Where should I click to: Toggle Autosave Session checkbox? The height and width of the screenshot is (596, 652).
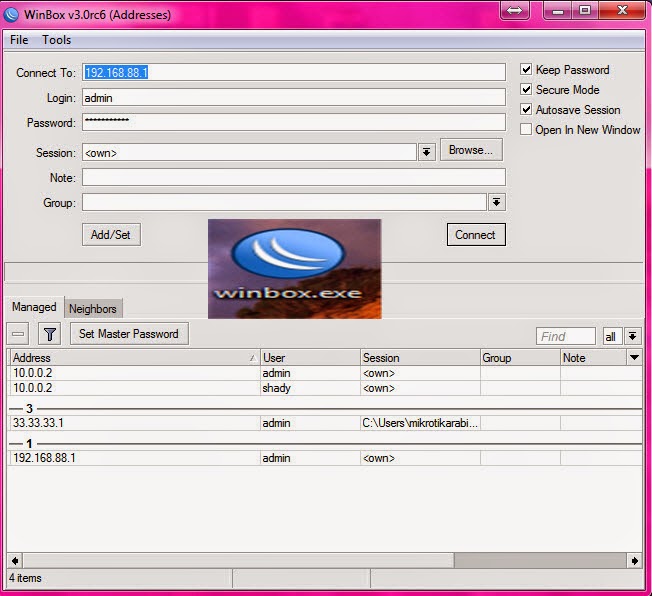tap(526, 109)
